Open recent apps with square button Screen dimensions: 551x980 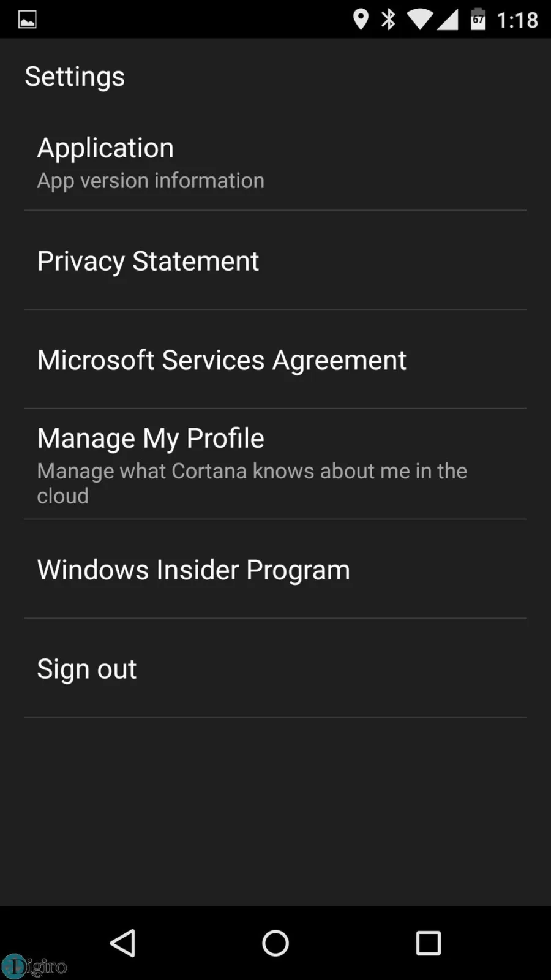point(428,943)
